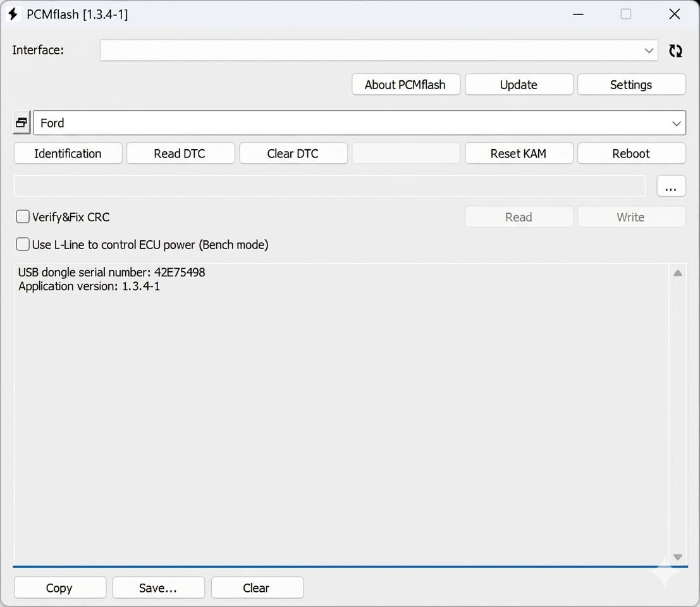The height and width of the screenshot is (607, 700).
Task: Click the Application version: 1.3.4-1 line
Action: (x=89, y=286)
